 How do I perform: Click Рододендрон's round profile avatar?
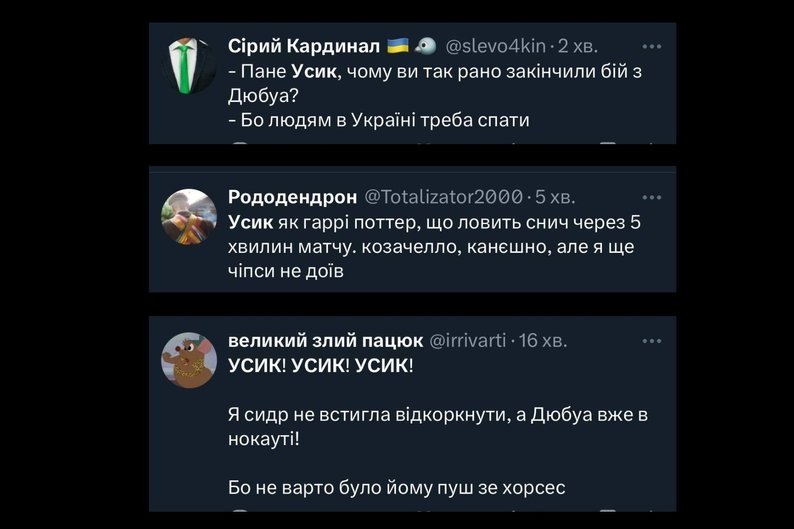click(189, 216)
